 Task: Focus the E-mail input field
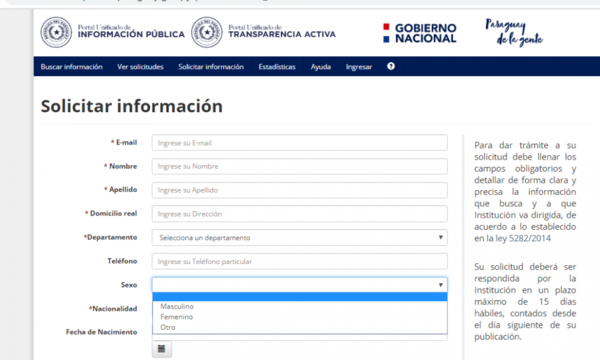tap(299, 143)
